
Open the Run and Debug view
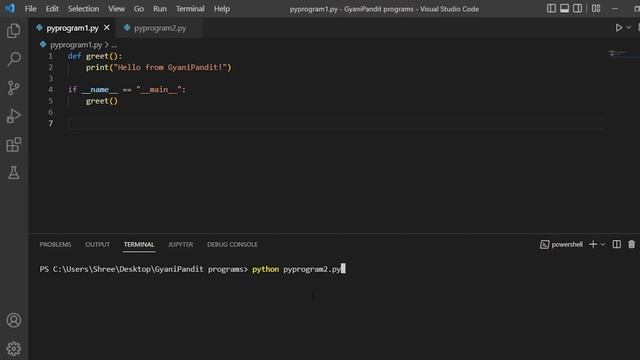(13, 116)
